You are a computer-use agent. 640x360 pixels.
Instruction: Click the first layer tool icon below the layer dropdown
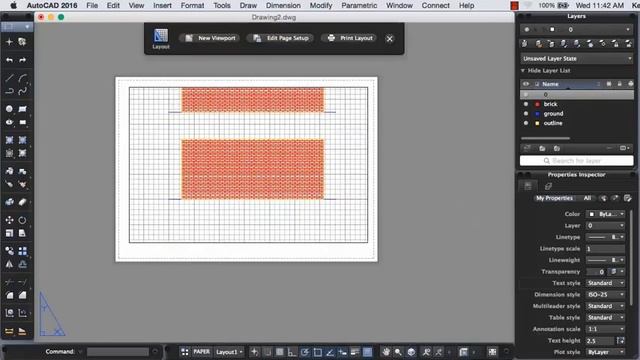click(x=525, y=44)
